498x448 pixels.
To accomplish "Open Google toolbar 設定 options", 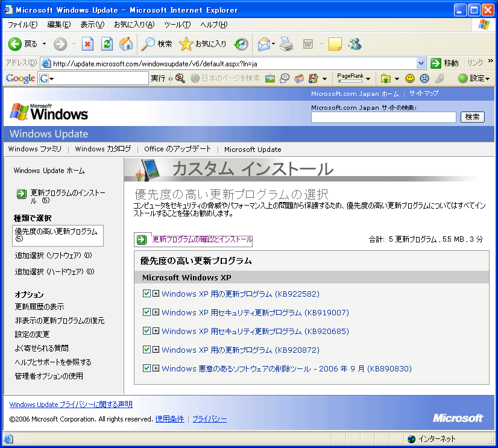I will click(x=474, y=78).
